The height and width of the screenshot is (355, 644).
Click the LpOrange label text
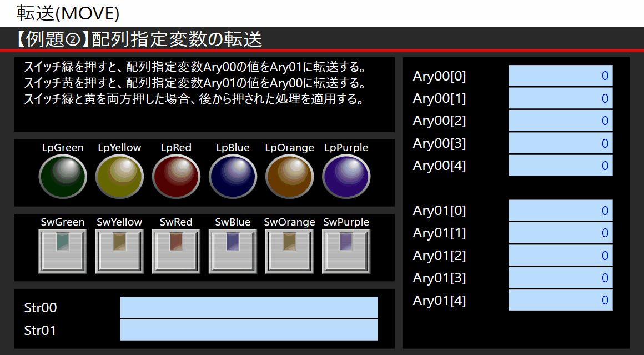(290, 148)
